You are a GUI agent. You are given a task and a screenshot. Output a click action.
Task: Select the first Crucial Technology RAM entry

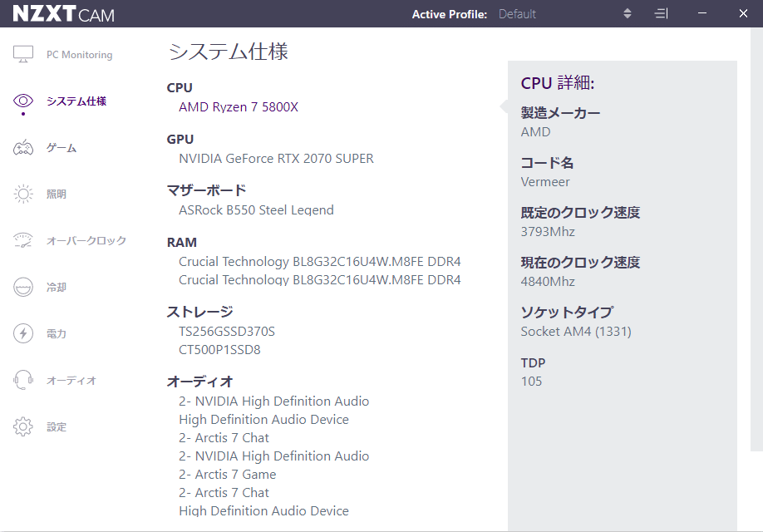coord(320,262)
